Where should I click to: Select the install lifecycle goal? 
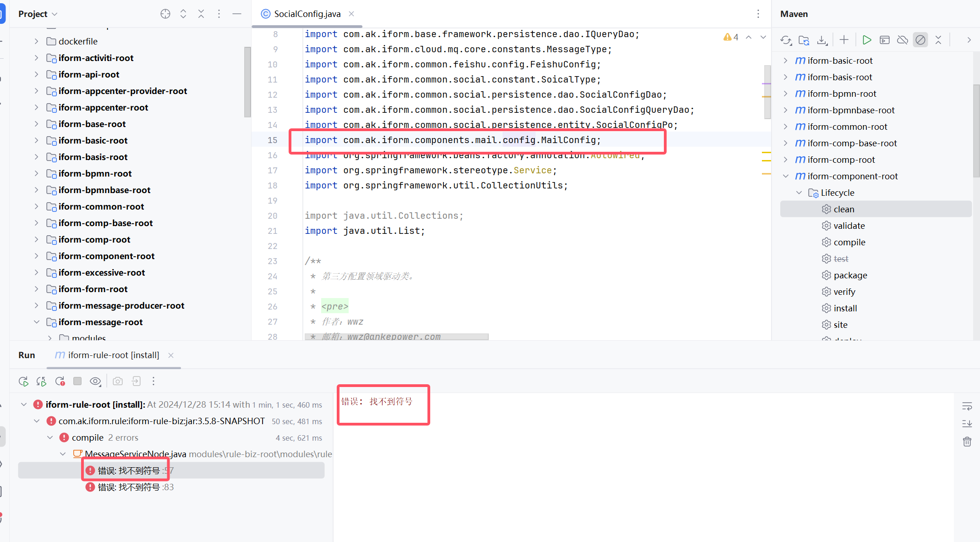(845, 308)
